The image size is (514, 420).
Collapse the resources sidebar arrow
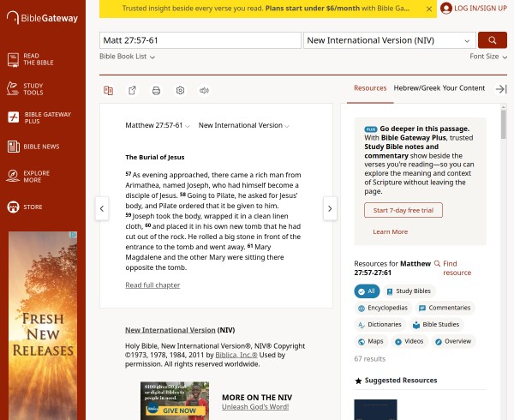click(x=501, y=89)
